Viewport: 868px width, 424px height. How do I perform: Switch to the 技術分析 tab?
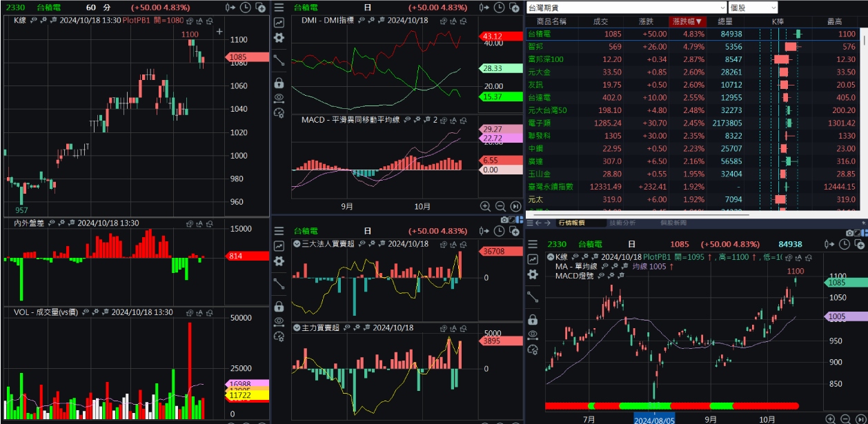point(622,223)
